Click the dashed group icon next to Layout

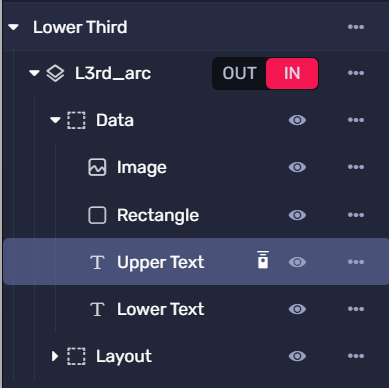(x=76, y=356)
